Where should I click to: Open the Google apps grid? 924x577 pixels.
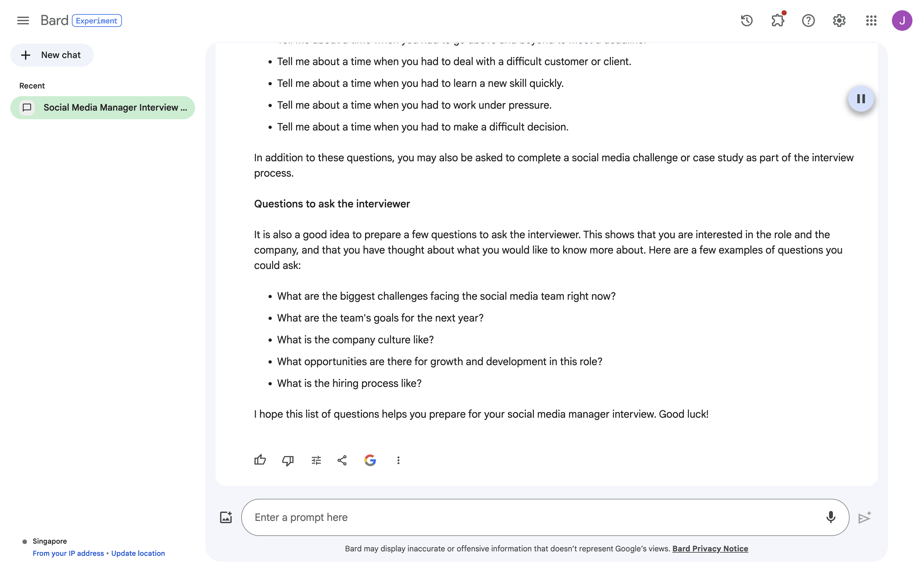pos(871,21)
